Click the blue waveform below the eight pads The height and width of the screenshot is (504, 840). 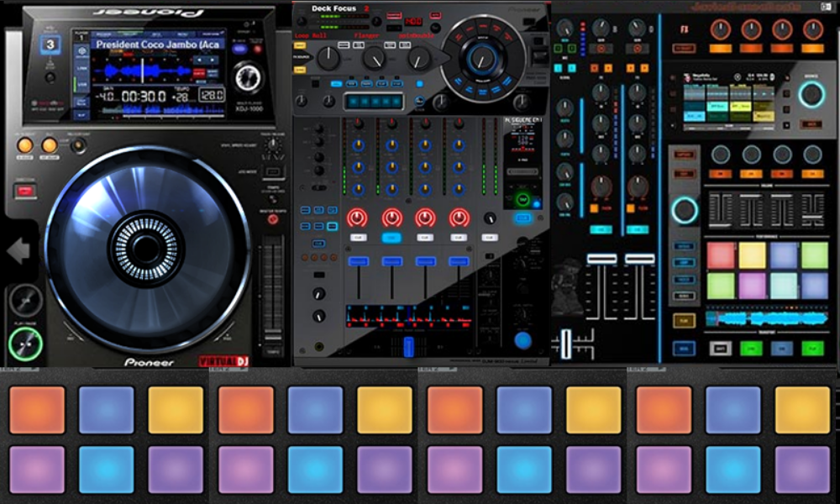pos(767,319)
